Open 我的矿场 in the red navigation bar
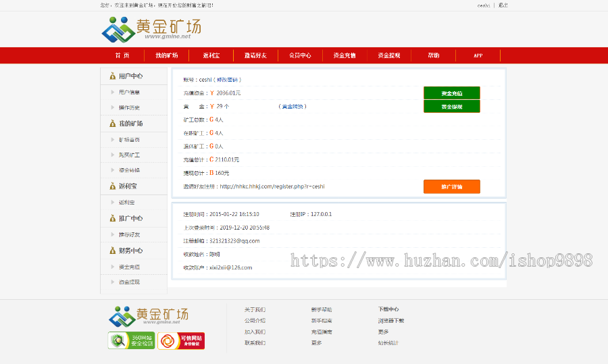608x364 pixels. click(x=167, y=55)
